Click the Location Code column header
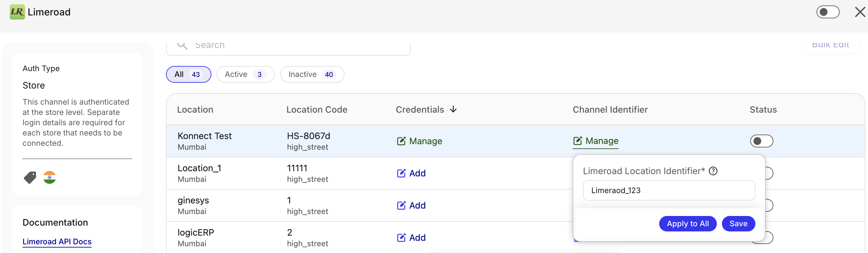 tap(317, 110)
